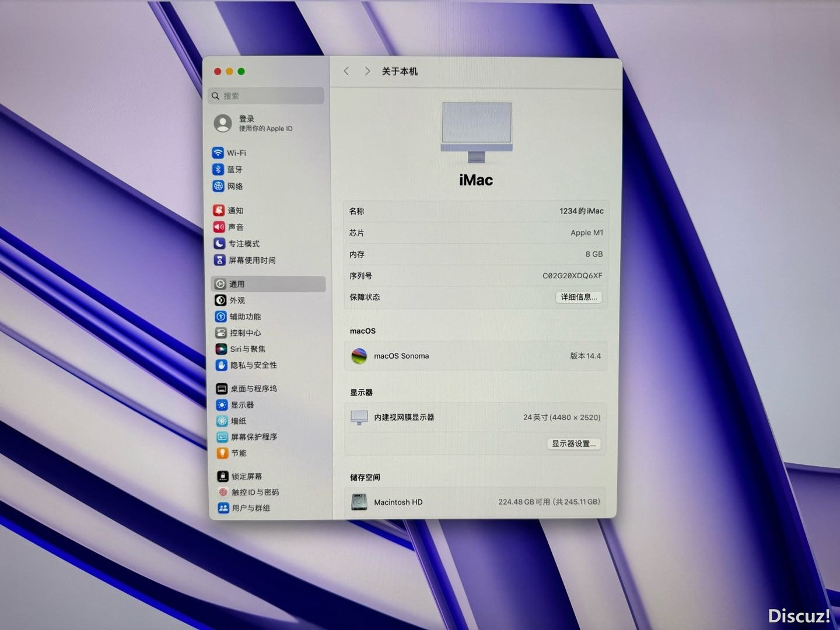
Task: Go back with the left chevron
Action: click(346, 71)
